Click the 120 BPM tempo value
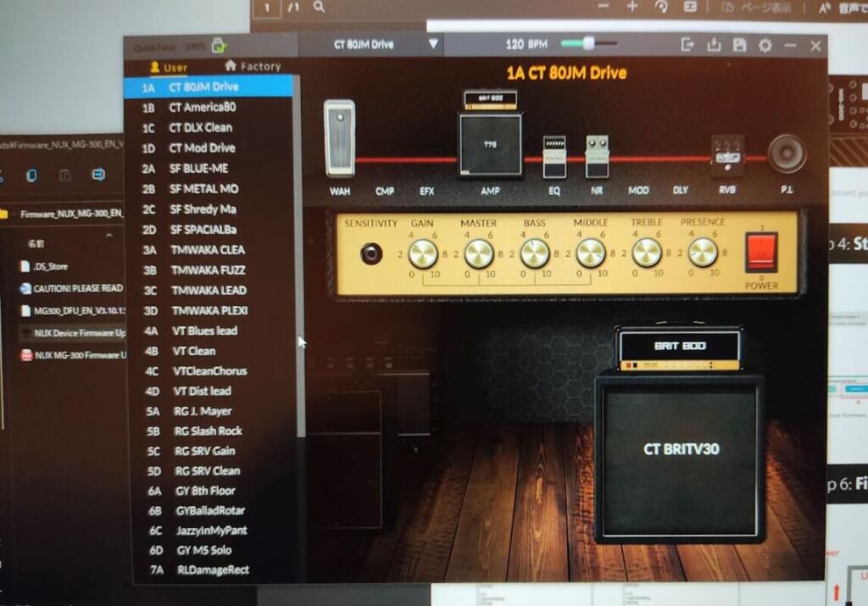The width and height of the screenshot is (868, 606). [x=526, y=44]
